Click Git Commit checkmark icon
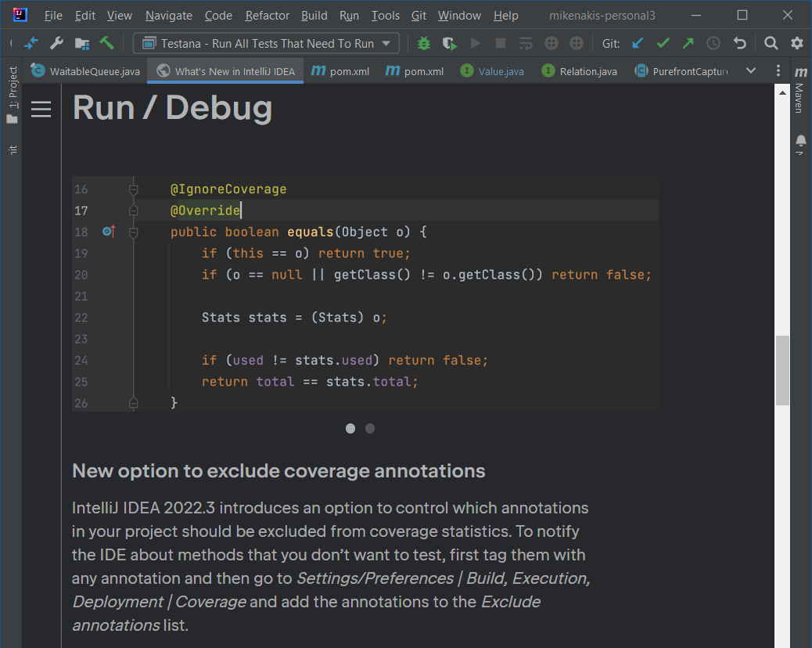The image size is (812, 648). pyautogui.click(x=663, y=44)
